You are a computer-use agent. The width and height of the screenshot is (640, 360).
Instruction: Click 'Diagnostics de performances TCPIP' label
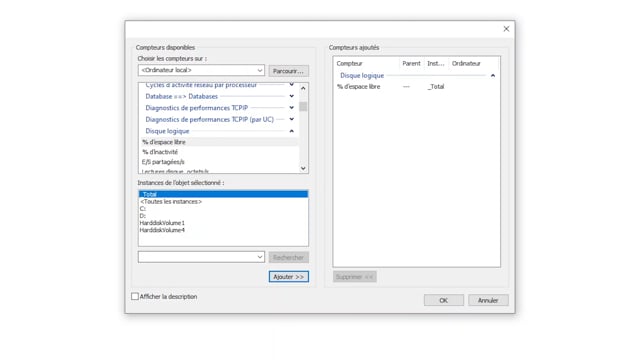tap(196, 108)
